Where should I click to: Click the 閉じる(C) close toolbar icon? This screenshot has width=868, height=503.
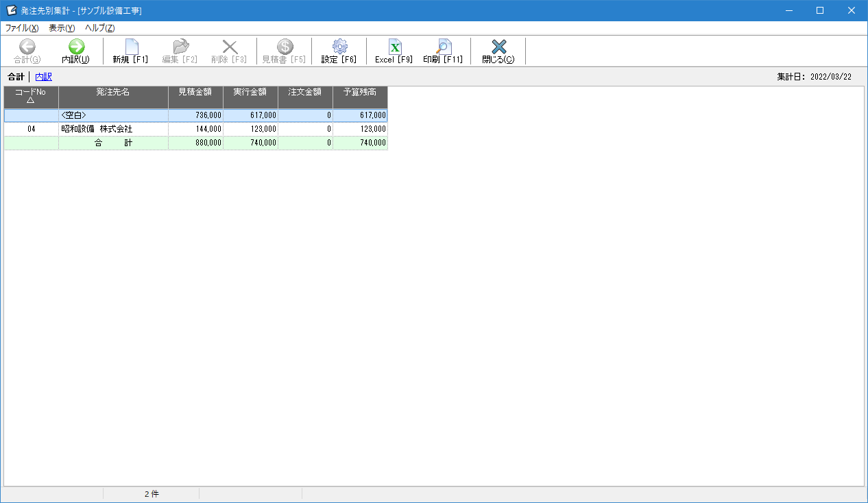(498, 47)
